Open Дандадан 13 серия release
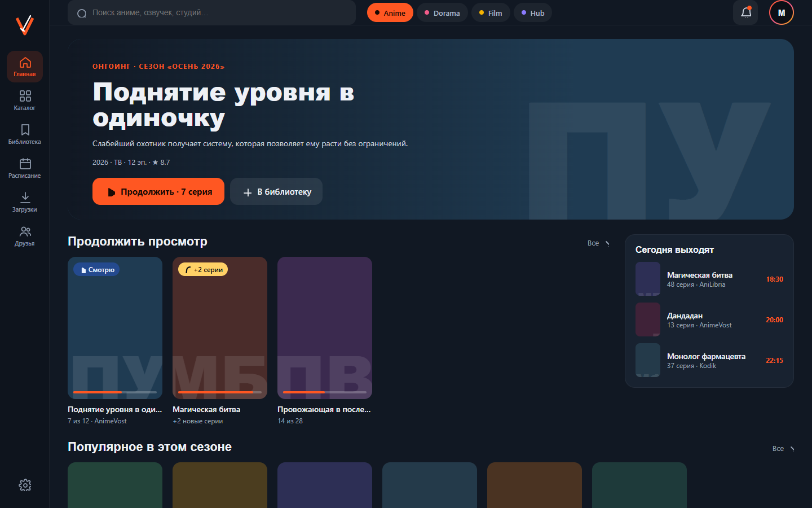Screen dimensions: 812x508 [709, 319]
